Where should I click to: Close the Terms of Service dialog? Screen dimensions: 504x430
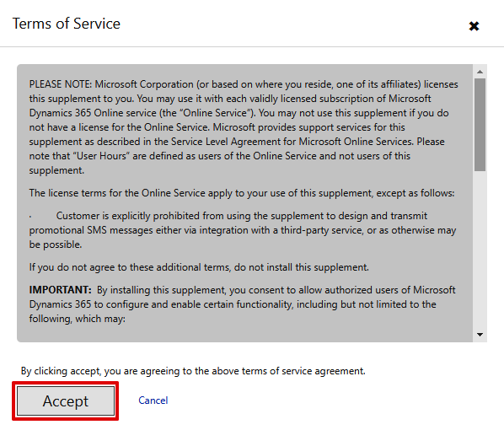click(x=474, y=26)
